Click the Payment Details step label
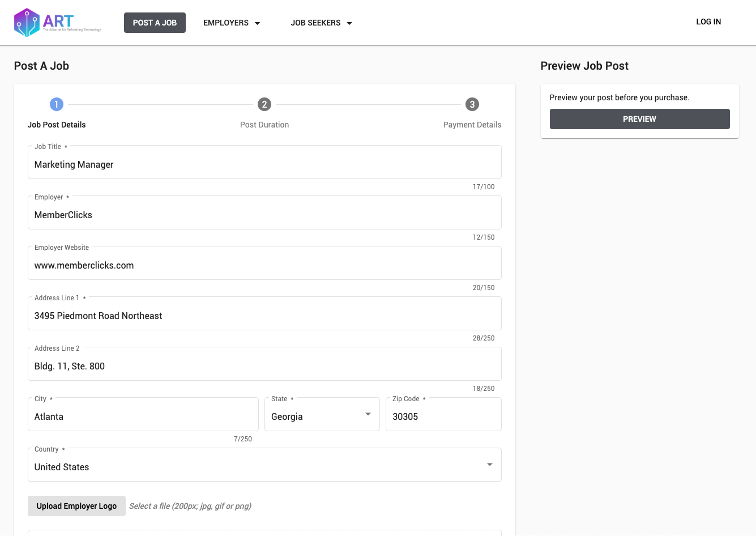756x536 pixels. 472,125
